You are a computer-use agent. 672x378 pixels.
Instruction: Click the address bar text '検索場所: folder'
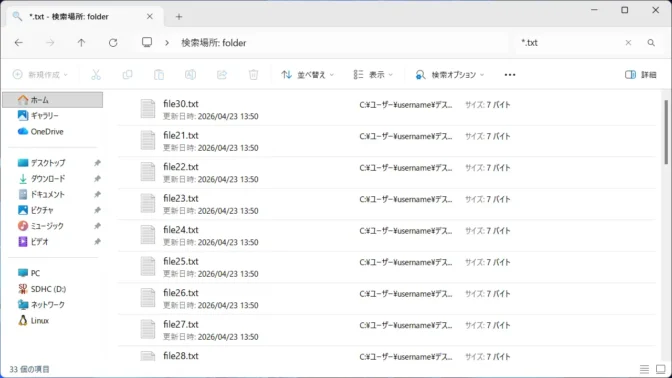click(x=213, y=43)
